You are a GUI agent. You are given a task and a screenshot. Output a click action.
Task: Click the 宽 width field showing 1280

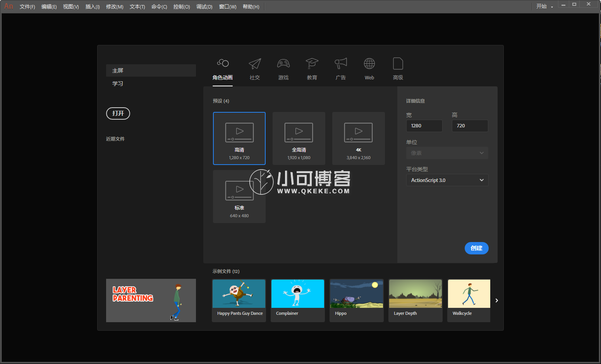click(x=424, y=126)
